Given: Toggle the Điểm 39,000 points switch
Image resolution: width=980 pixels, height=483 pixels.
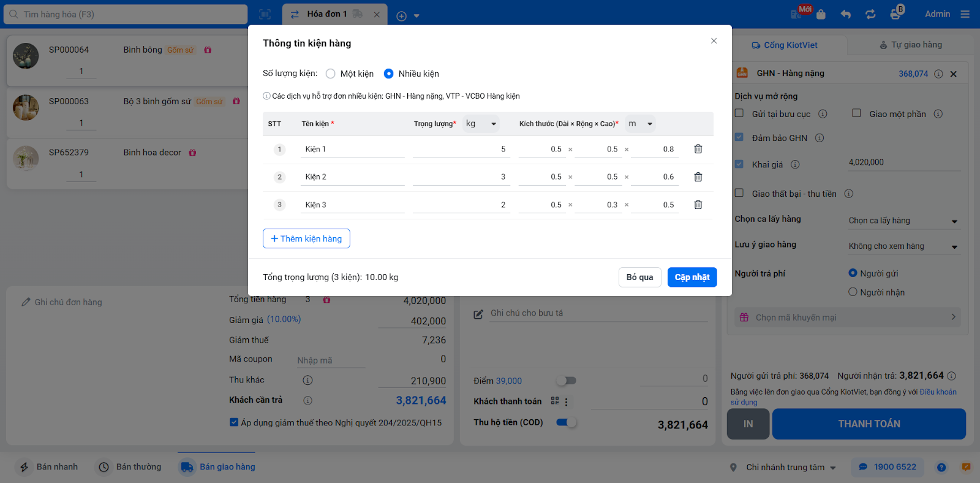Looking at the screenshot, I should (567, 381).
